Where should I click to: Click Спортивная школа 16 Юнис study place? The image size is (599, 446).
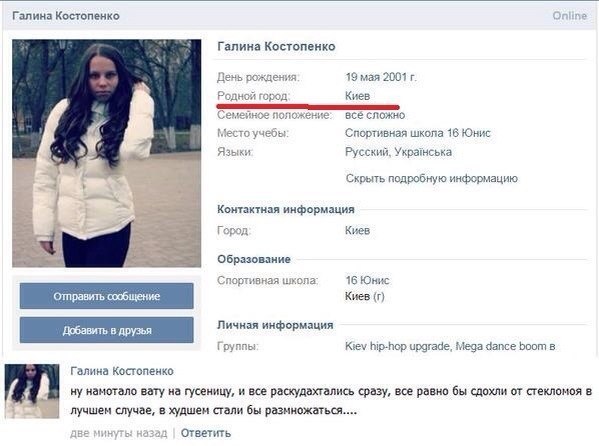(418, 133)
